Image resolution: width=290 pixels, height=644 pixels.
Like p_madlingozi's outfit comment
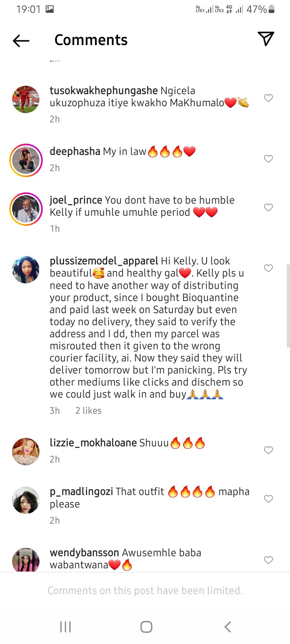(x=268, y=499)
